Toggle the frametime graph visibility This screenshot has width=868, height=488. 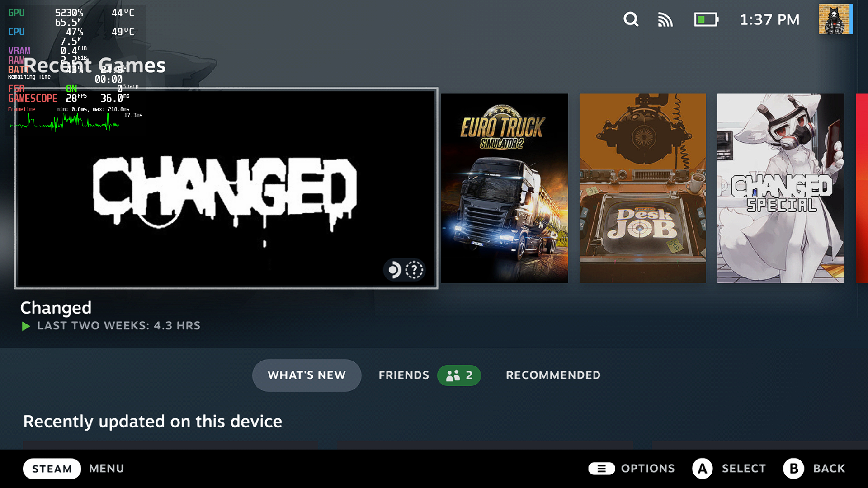pos(20,109)
